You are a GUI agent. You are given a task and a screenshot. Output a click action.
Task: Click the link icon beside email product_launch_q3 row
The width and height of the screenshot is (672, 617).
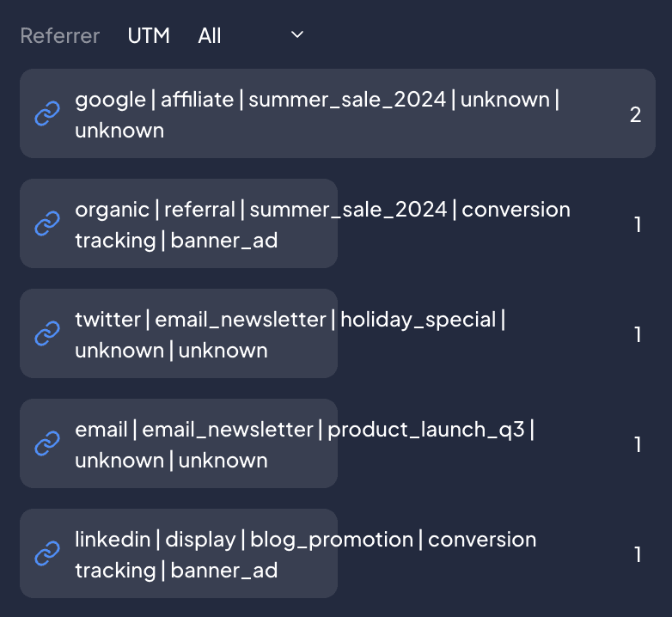46,444
